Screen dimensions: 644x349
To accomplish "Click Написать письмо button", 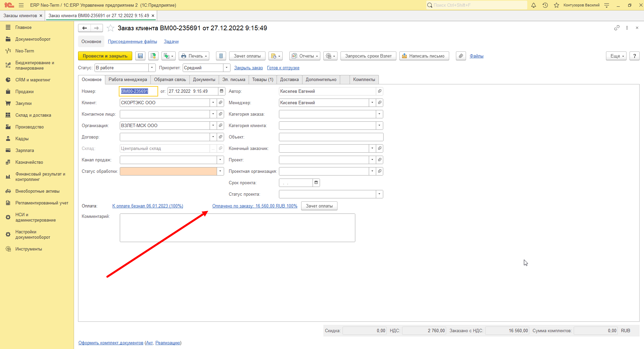I will click(424, 56).
